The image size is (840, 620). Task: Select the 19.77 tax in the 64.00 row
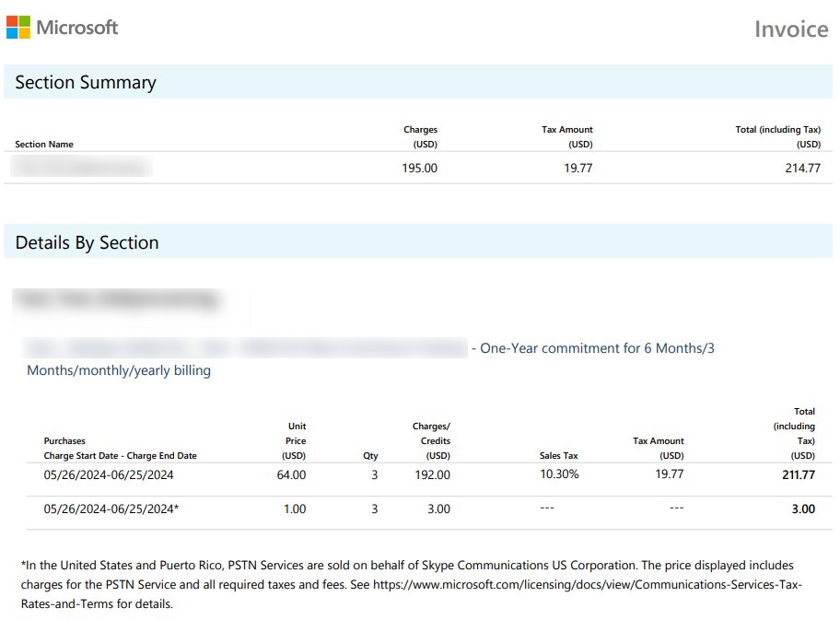pos(670,474)
